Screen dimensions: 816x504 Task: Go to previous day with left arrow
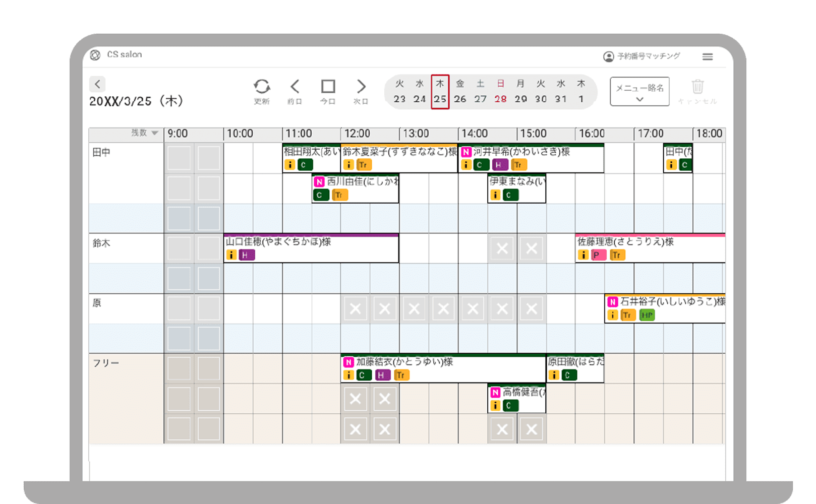[295, 87]
